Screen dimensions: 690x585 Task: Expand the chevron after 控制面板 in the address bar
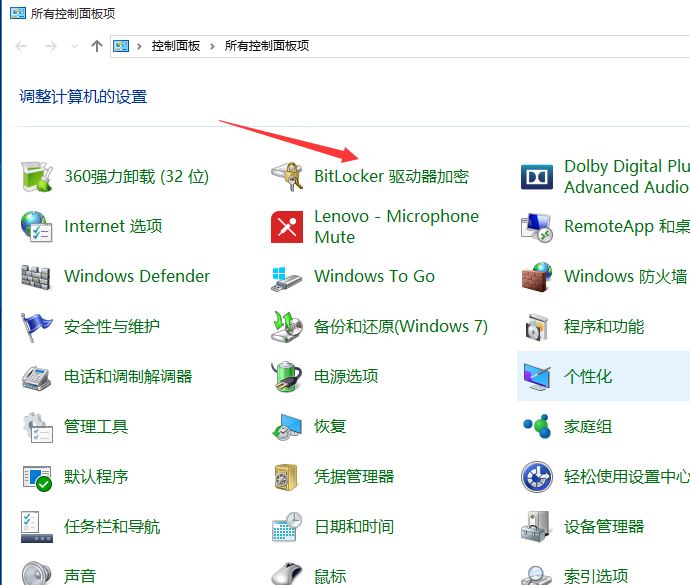(x=212, y=46)
